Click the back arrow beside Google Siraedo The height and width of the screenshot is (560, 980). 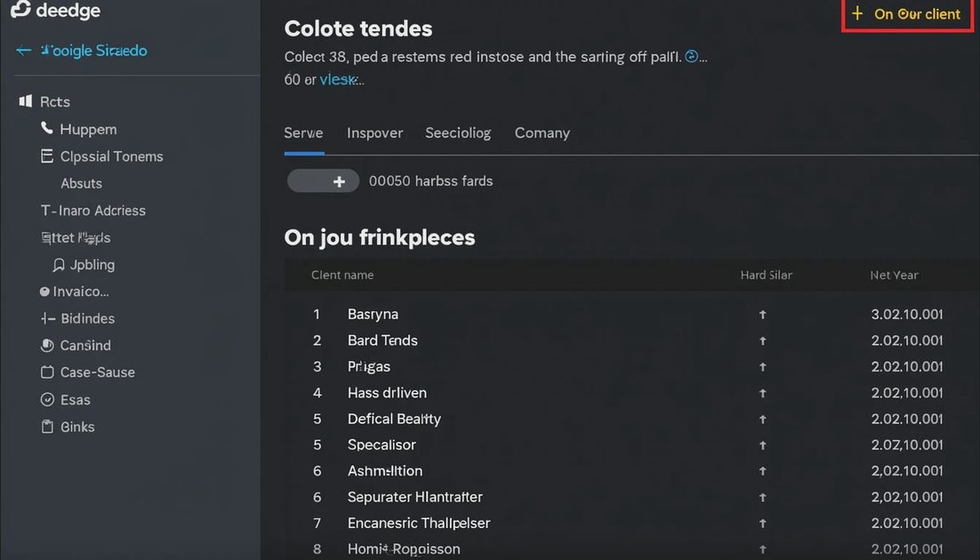(24, 51)
